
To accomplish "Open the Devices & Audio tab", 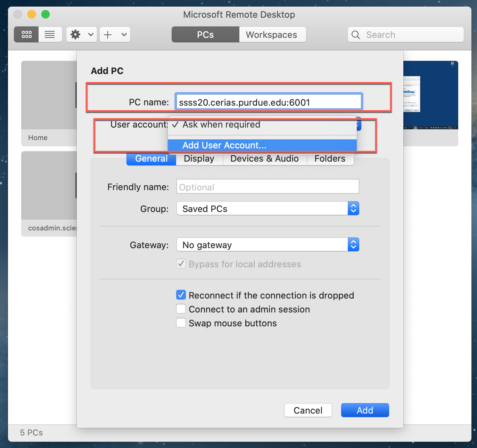I will [x=265, y=158].
